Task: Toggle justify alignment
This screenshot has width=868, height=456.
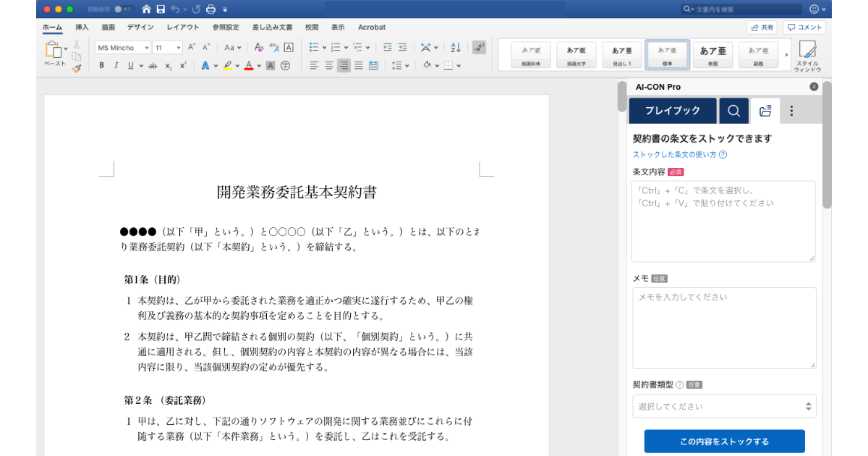Action: (359, 65)
